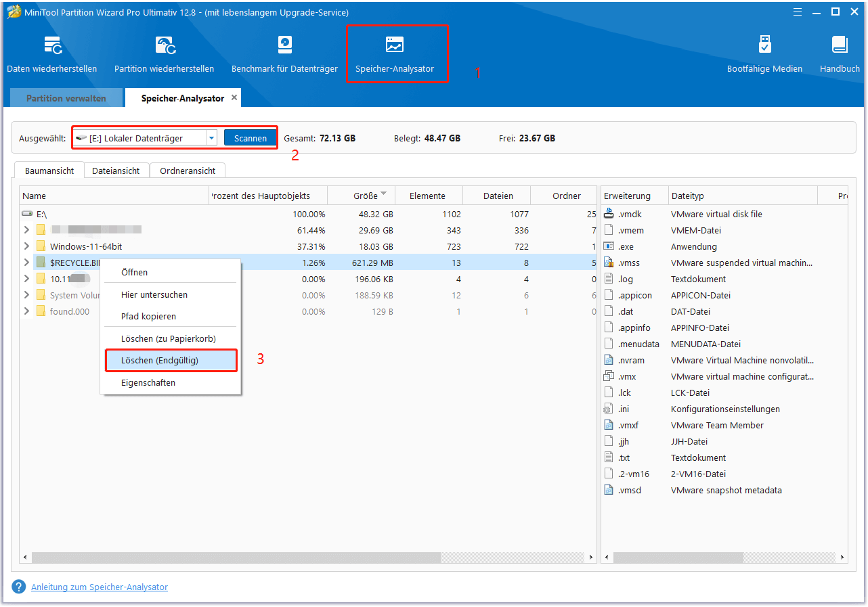Choose Pfad kopieren in context menu
The width and height of the screenshot is (868, 607).
click(x=171, y=316)
